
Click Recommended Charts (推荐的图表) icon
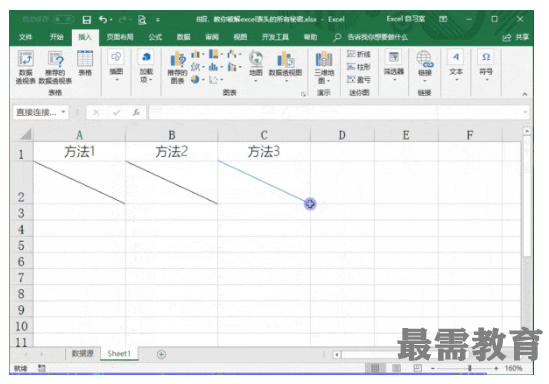click(178, 67)
